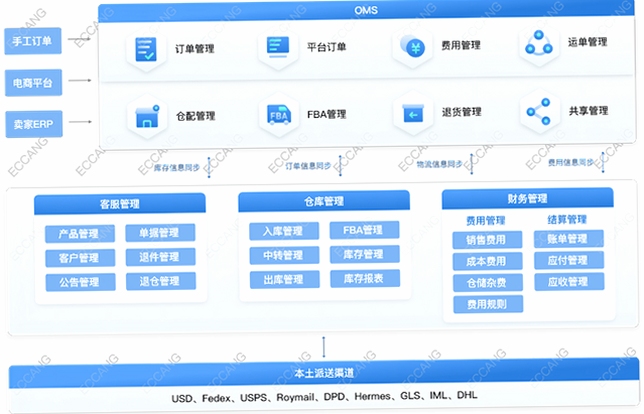Click the 公告管理 button
This screenshot has height=414, width=644.
[80, 282]
